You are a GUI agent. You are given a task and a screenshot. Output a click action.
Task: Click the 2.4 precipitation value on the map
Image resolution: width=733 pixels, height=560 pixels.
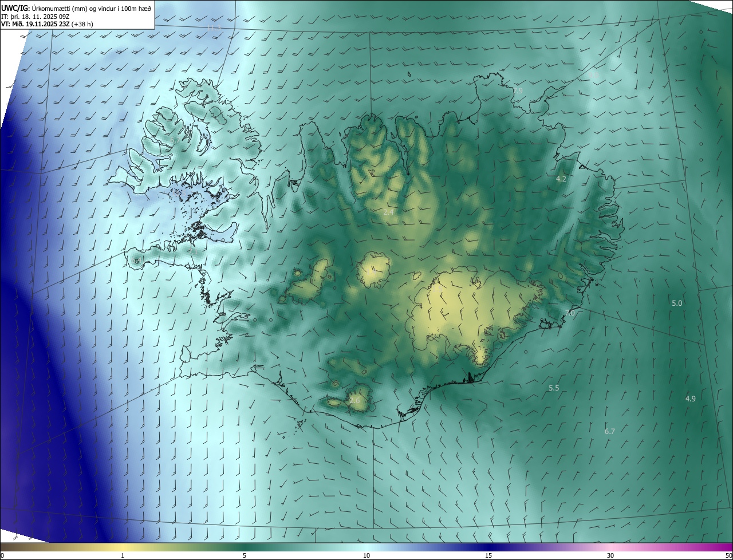click(388, 212)
